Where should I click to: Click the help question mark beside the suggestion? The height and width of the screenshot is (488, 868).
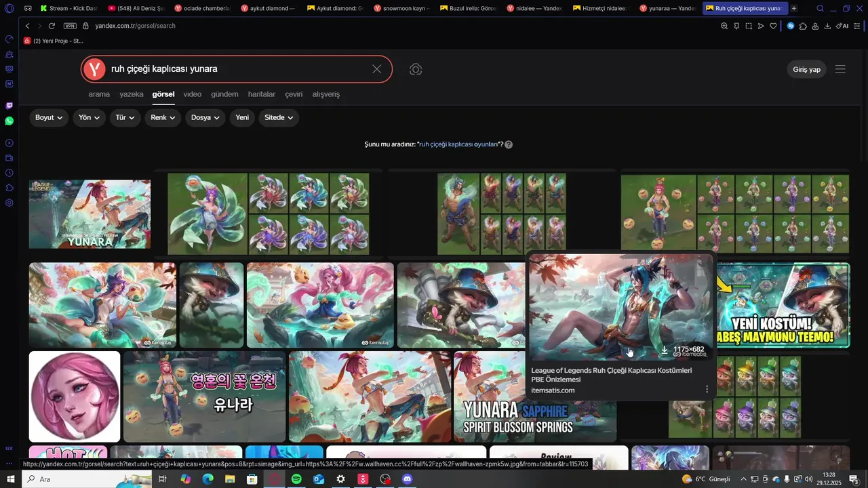pyautogui.click(x=509, y=144)
